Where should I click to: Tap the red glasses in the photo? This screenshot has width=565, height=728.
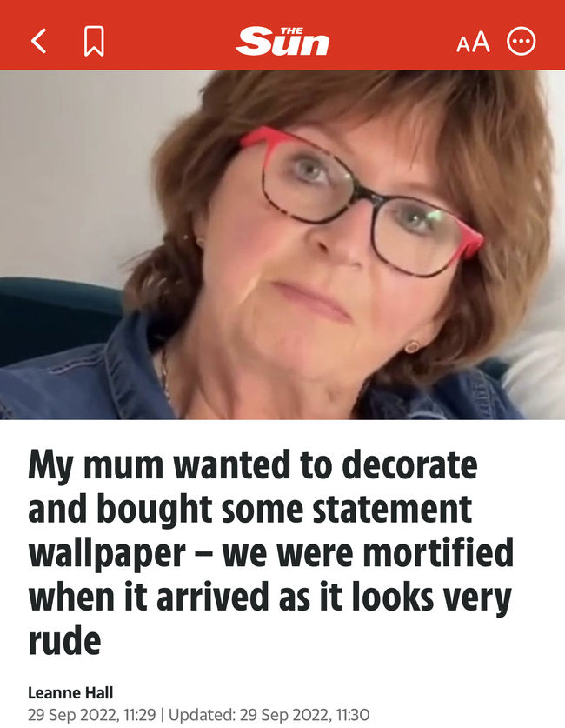coord(362,204)
